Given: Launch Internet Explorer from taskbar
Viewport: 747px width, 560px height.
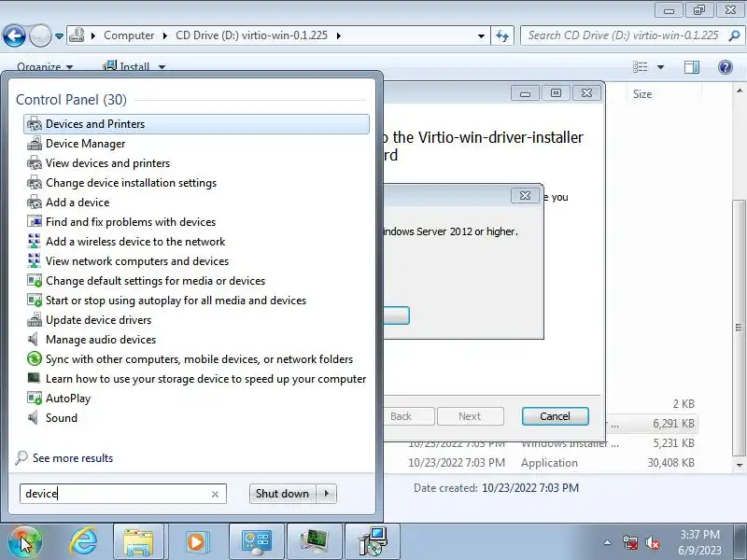Looking at the screenshot, I should [x=84, y=542].
